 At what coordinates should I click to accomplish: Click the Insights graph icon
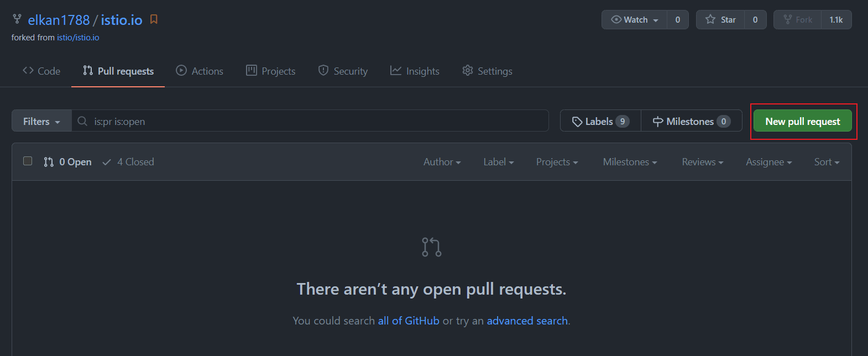[x=396, y=70]
